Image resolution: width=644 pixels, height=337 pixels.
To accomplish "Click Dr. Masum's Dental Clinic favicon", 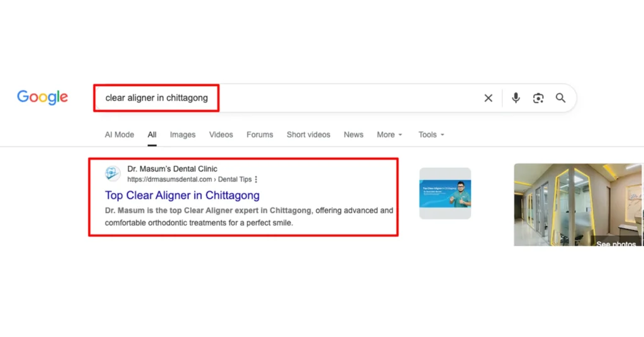I will click(x=112, y=174).
